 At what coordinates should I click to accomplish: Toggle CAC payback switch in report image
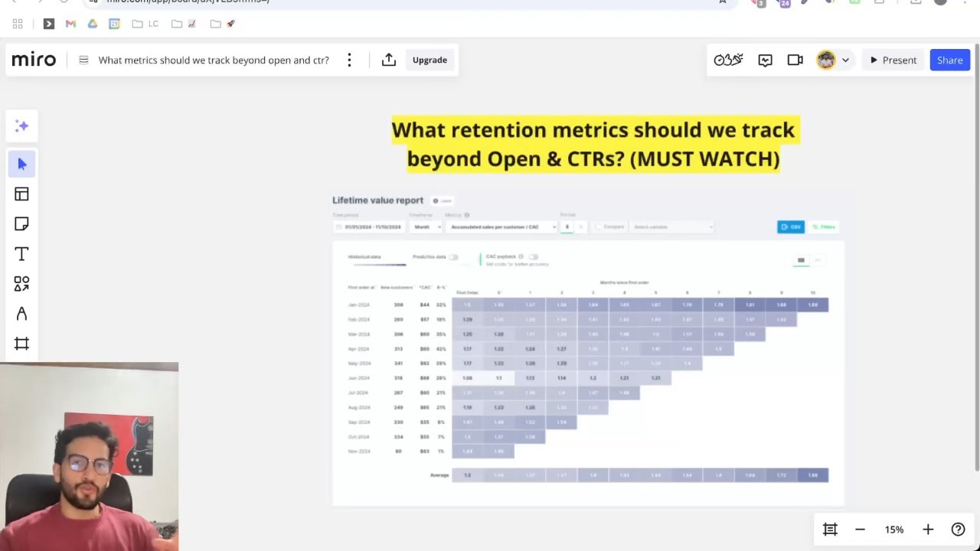coord(533,257)
